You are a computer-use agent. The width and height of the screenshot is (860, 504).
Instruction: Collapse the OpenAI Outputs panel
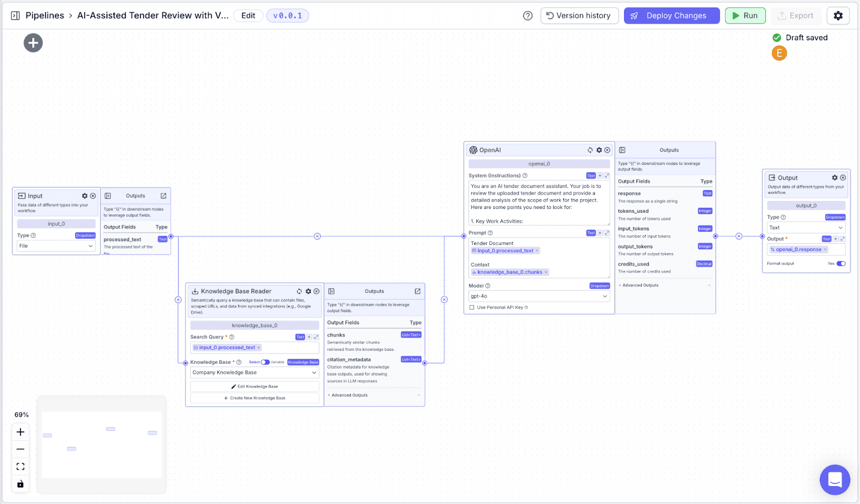pyautogui.click(x=622, y=150)
